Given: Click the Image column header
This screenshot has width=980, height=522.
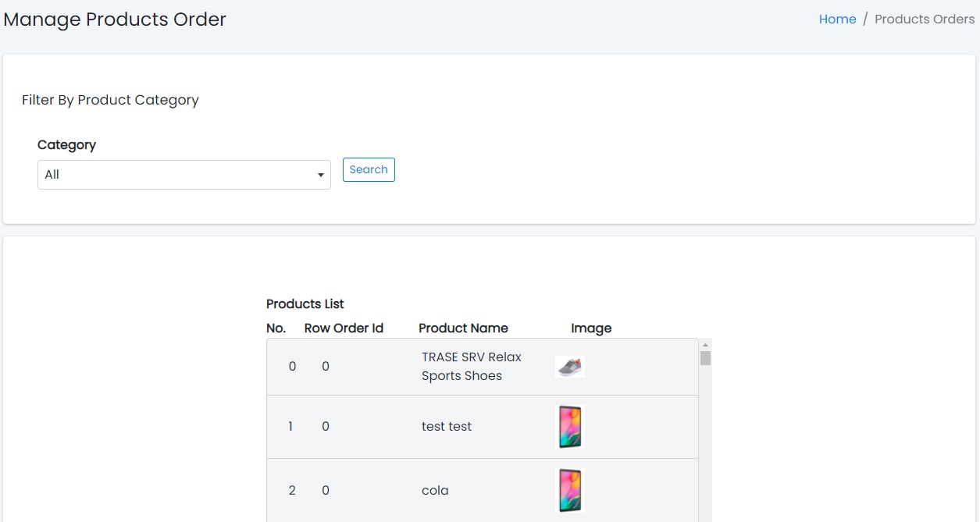Looking at the screenshot, I should click(591, 328).
